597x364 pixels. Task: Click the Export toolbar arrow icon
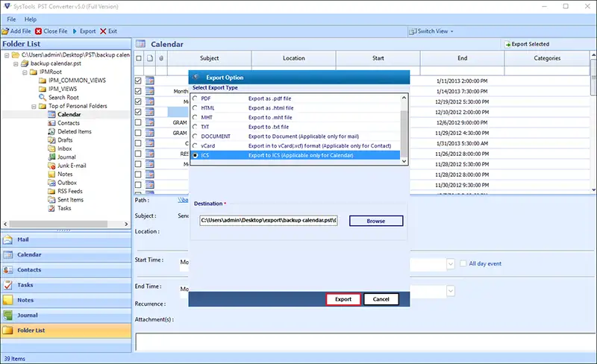pyautogui.click(x=75, y=31)
